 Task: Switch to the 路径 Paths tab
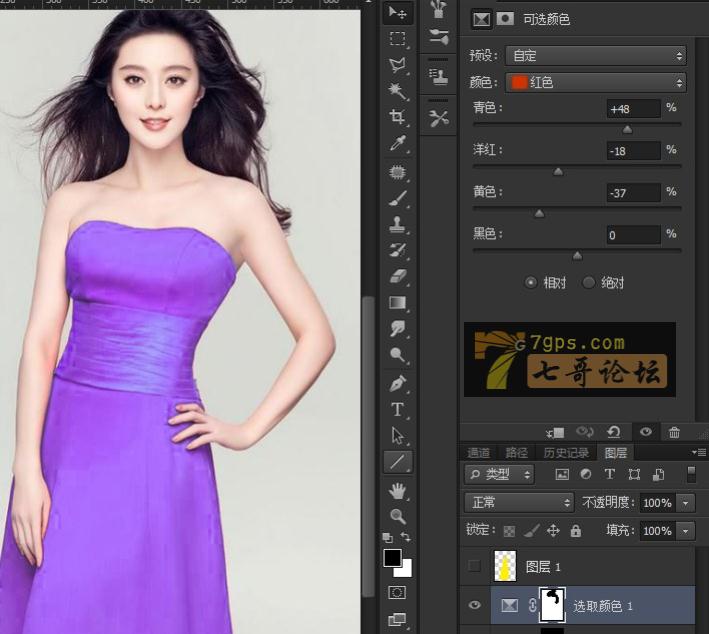pos(516,453)
